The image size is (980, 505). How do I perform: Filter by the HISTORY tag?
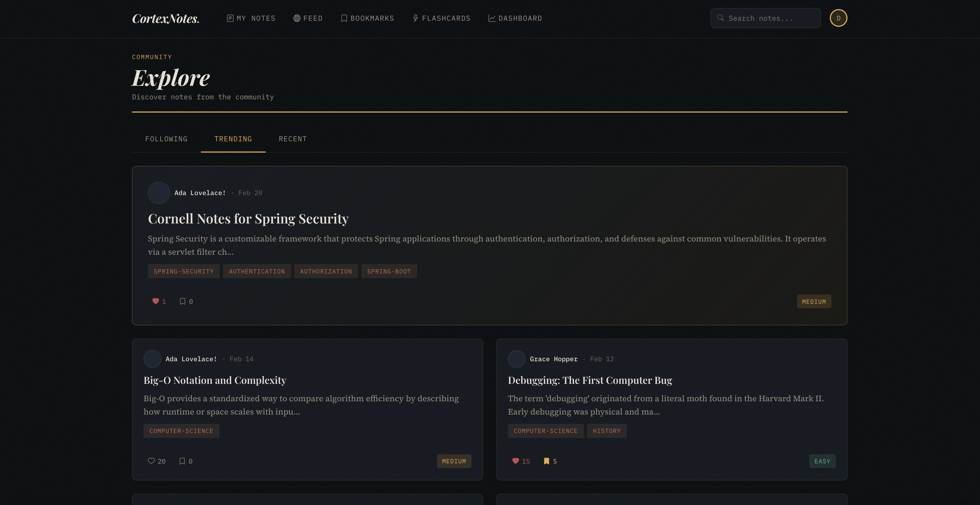[606, 431]
